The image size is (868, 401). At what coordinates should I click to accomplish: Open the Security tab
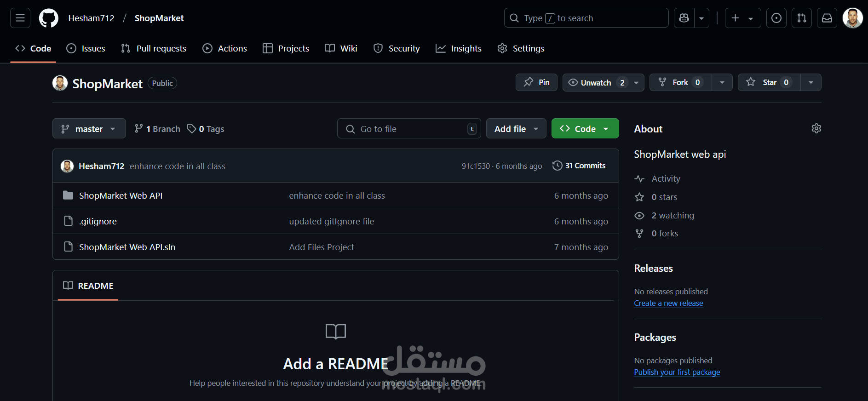tap(397, 48)
